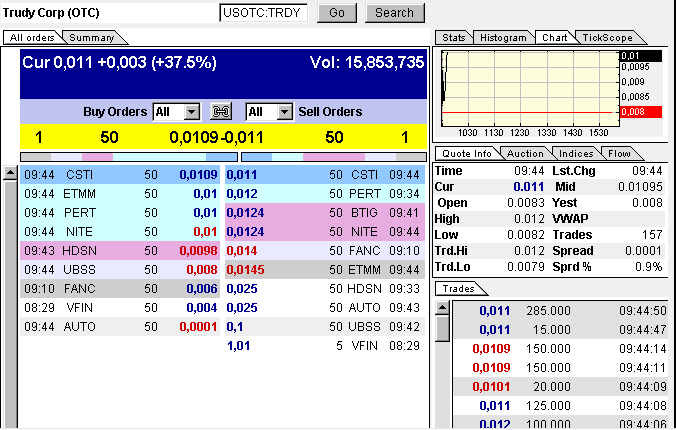Open the TickScope tab
Screen dimensions: 676x430
tap(607, 38)
